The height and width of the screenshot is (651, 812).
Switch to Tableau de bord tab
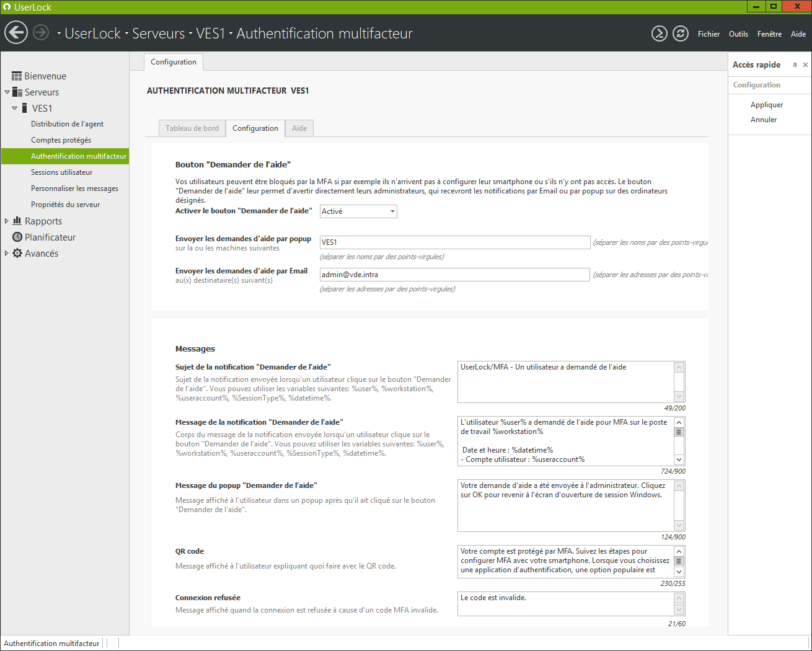(x=192, y=128)
